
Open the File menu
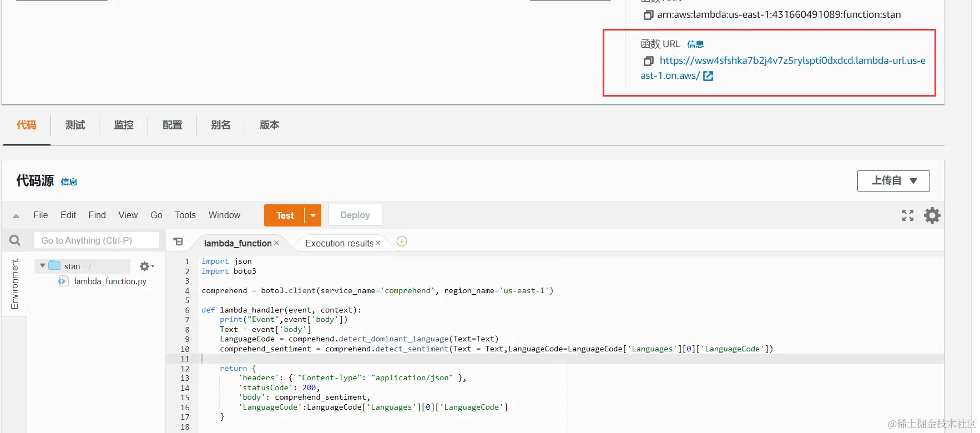(41, 215)
